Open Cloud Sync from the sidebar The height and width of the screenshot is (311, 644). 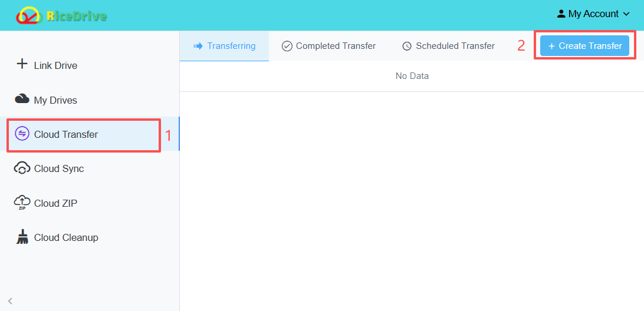pos(90,168)
